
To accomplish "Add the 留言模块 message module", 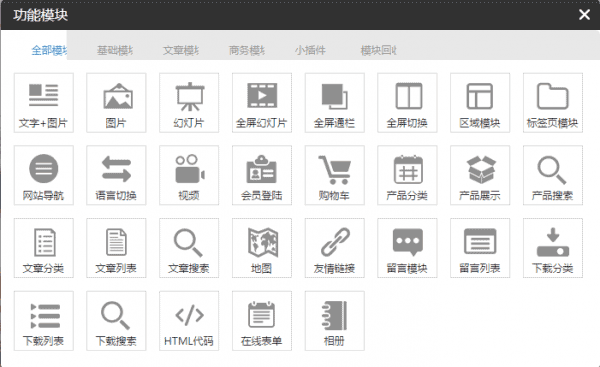I will (x=407, y=248).
